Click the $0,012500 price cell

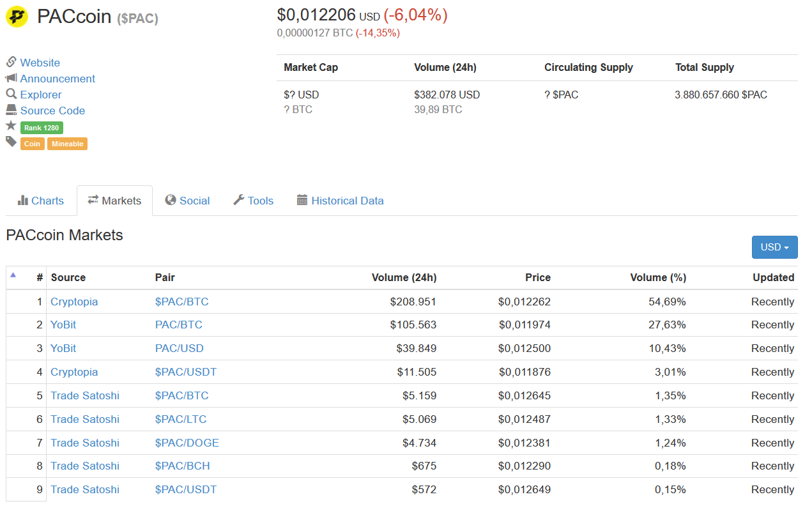click(x=525, y=348)
